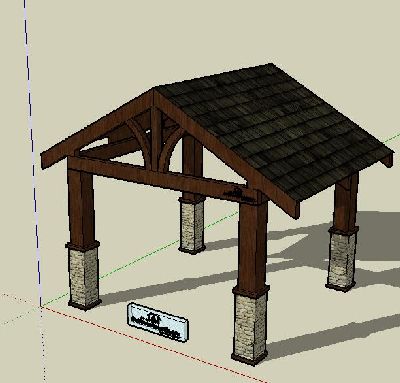Click the blue vertical axis line

[33, 153]
